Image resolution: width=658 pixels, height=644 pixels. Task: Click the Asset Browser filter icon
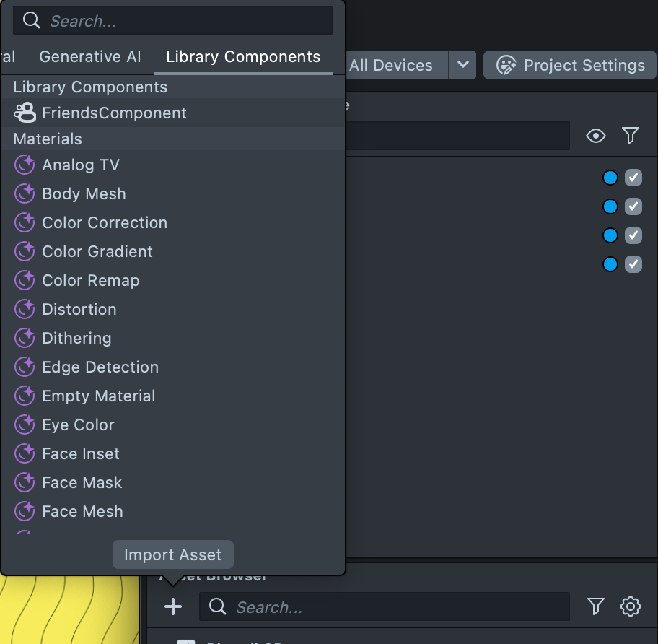[595, 607]
